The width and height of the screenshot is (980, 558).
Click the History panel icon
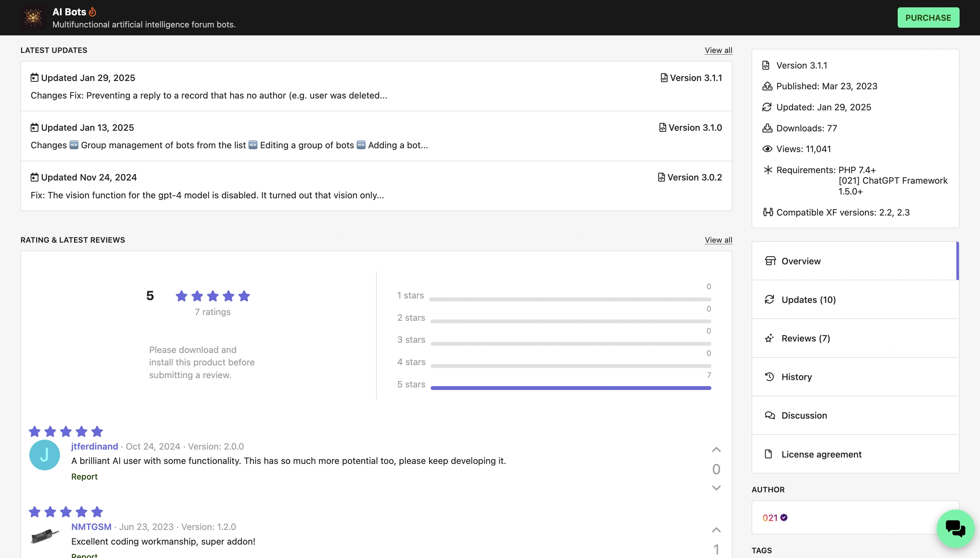pyautogui.click(x=769, y=376)
